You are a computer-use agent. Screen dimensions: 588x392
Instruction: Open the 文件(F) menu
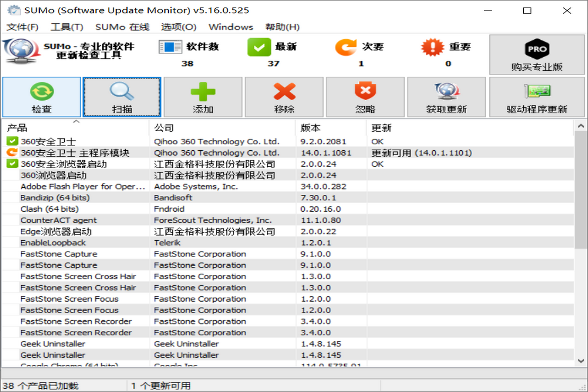[x=22, y=27]
